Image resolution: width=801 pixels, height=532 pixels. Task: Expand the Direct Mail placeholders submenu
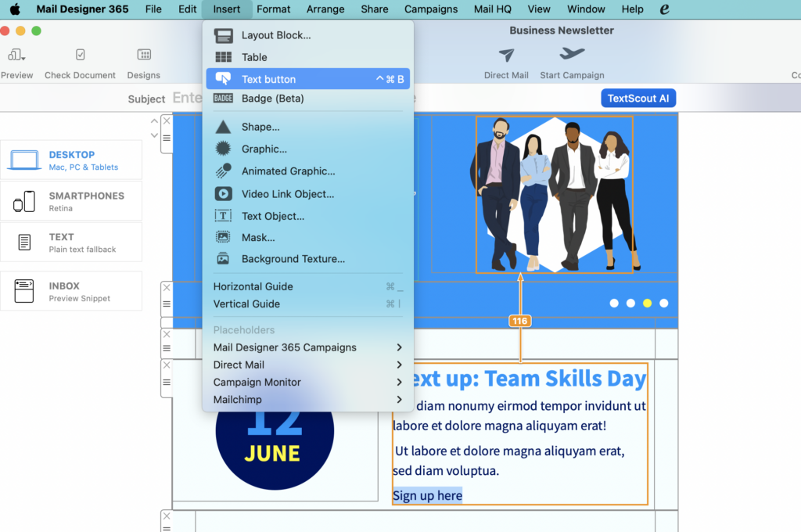click(x=400, y=365)
